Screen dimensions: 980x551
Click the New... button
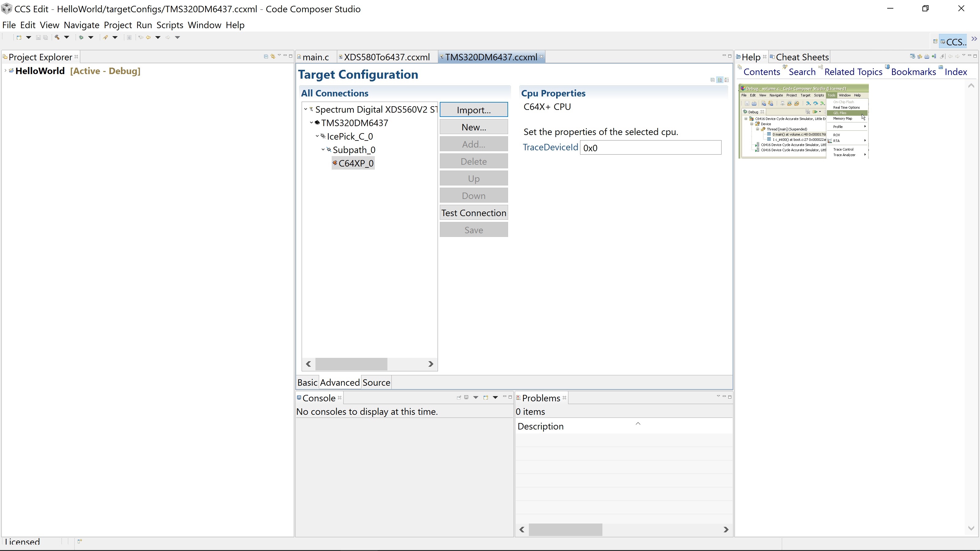click(474, 127)
